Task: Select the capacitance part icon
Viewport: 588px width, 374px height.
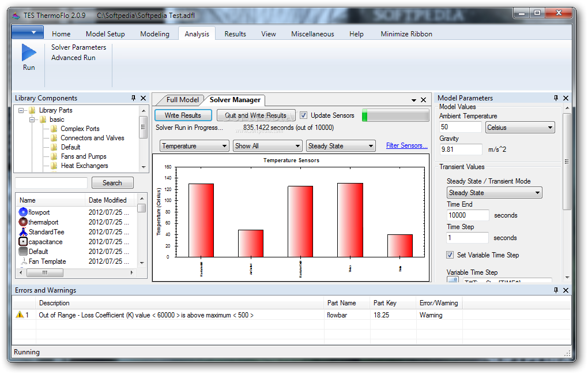Action: 23,241
